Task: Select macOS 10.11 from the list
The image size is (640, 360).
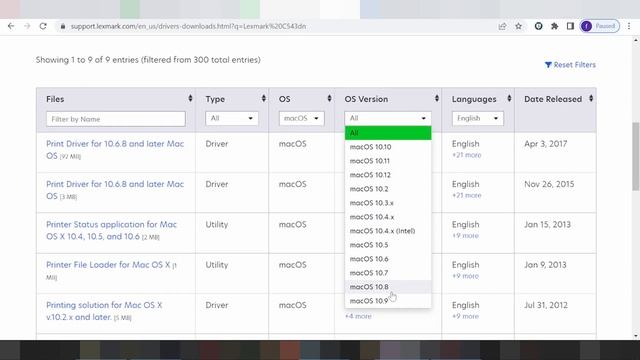Action: [x=388, y=161]
